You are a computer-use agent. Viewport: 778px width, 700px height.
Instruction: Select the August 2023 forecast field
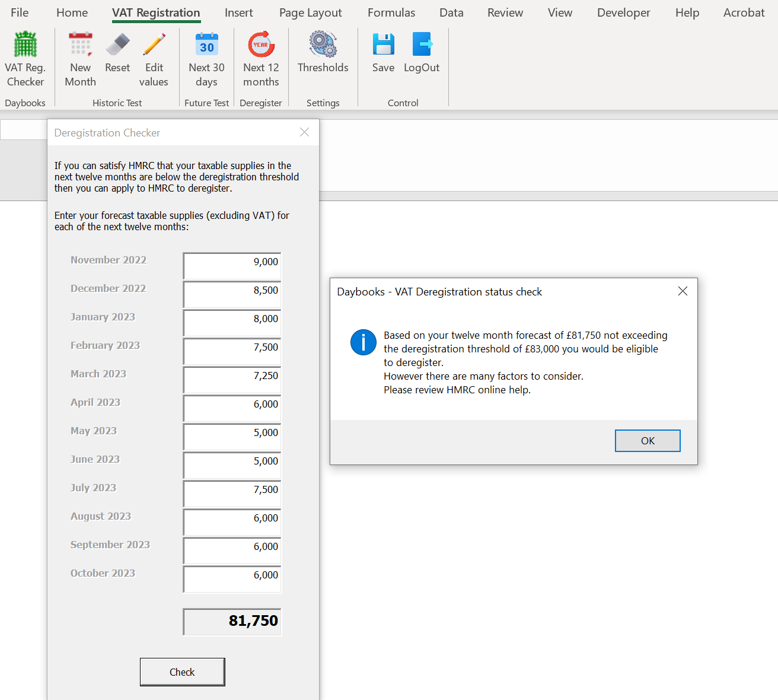[x=232, y=522]
